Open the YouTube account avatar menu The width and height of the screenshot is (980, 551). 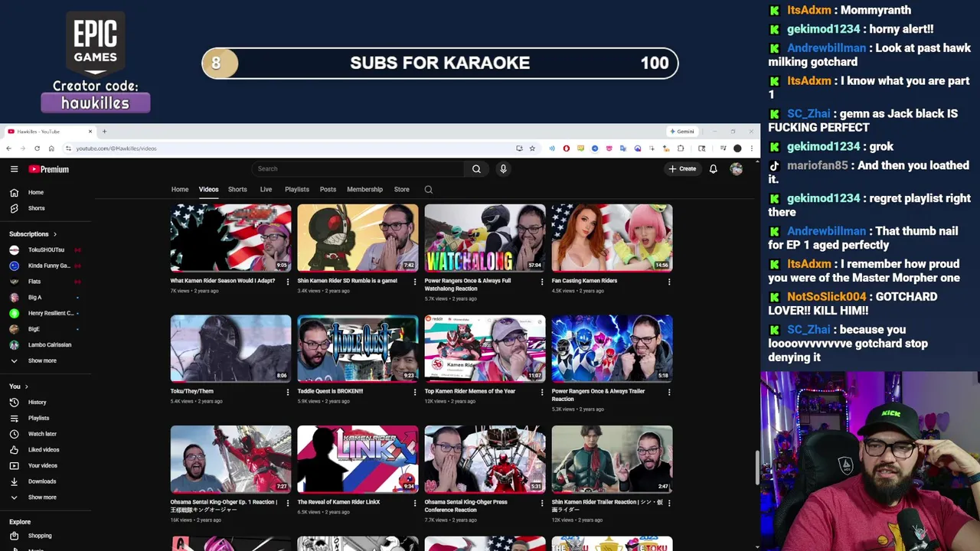point(737,169)
